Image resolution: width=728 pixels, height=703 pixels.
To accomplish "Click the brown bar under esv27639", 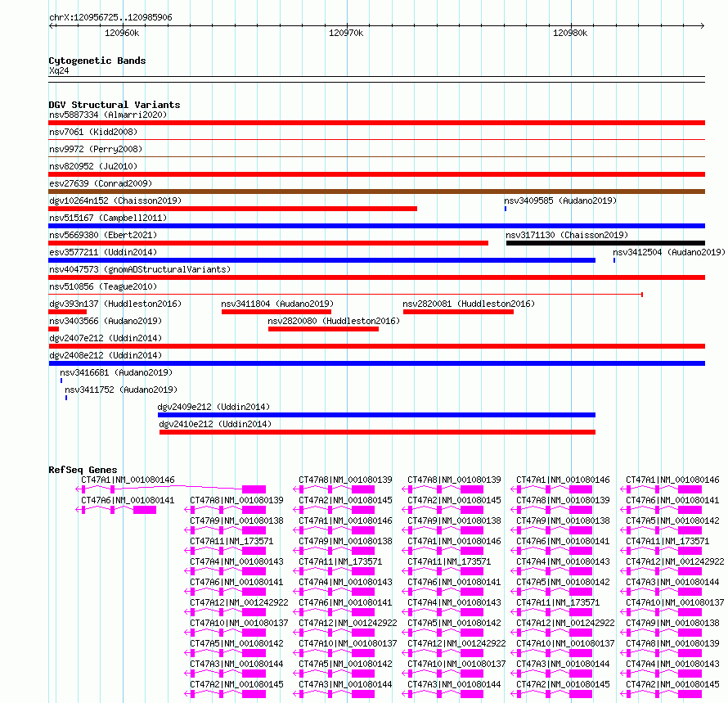I will 376,192.
